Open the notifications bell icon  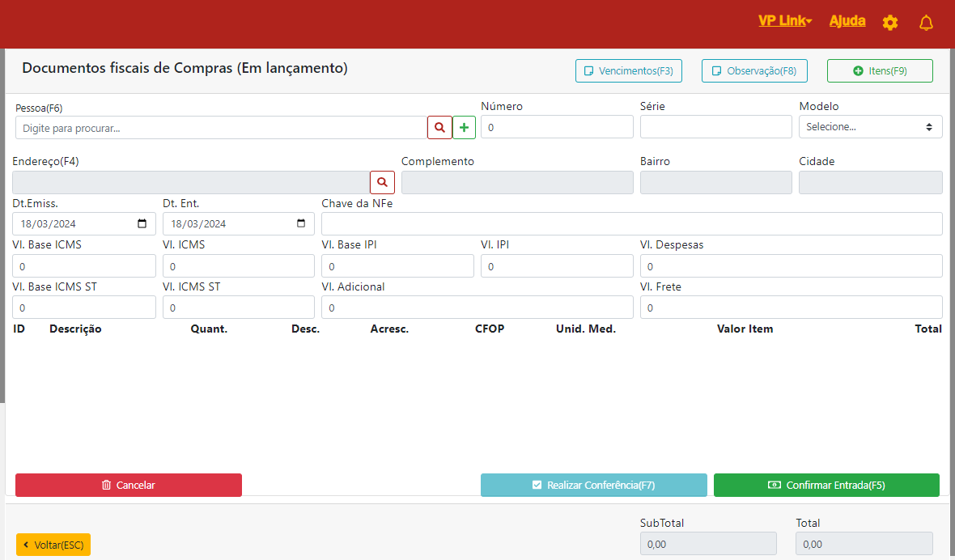point(926,23)
